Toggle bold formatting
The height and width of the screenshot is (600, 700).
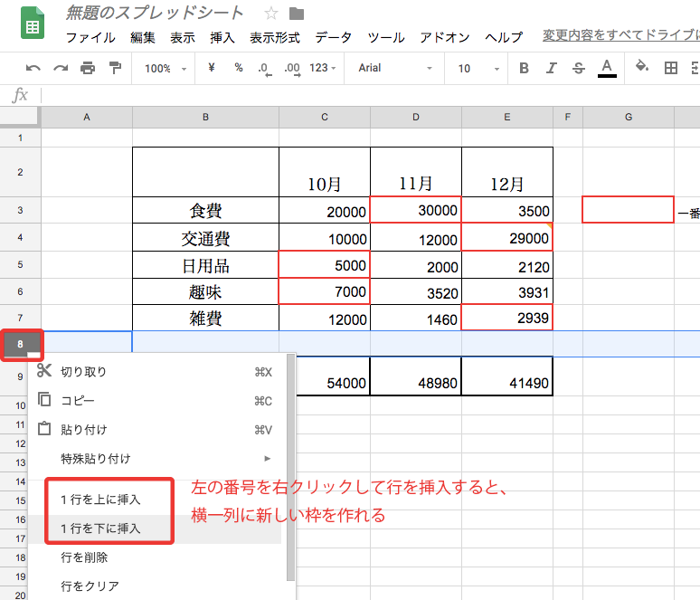(x=525, y=68)
